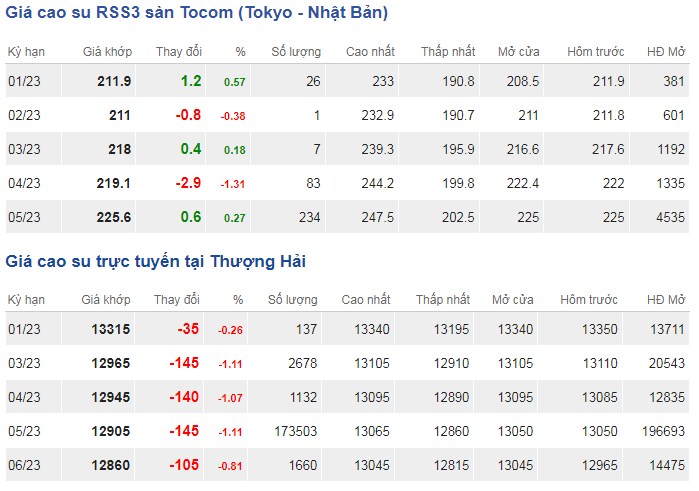This screenshot has height=491, width=699.
Task: Click the red -2.9 change value
Action: [x=186, y=184]
